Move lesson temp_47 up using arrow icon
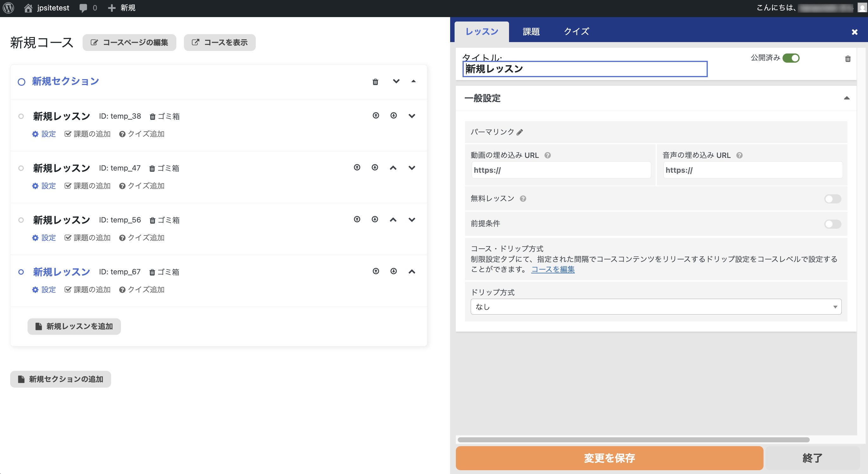Viewport: 868px width, 474px height. click(393, 167)
